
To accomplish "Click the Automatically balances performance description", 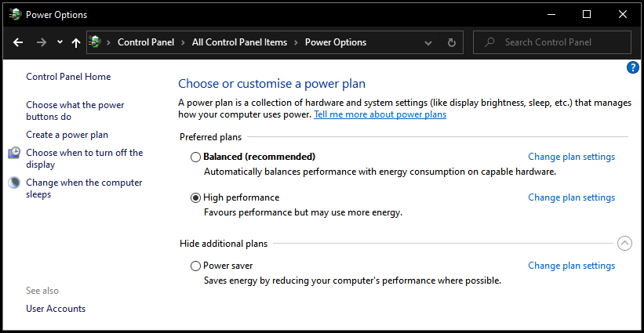I will pyautogui.click(x=380, y=172).
